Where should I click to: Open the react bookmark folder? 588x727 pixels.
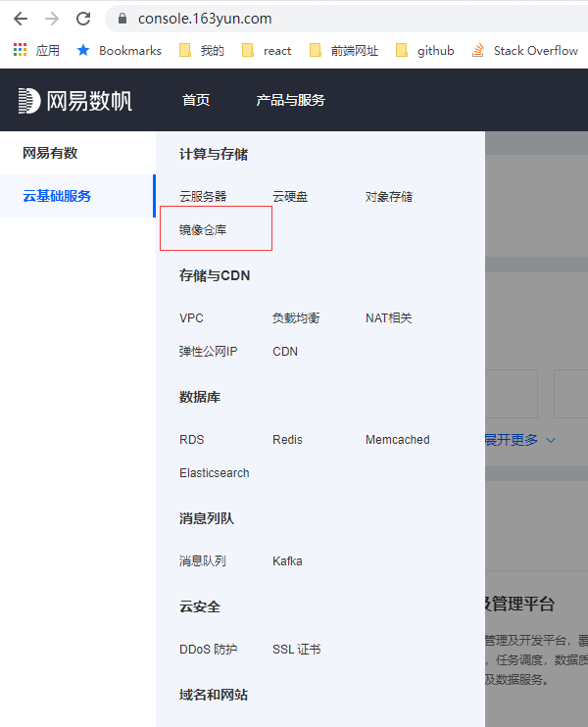click(267, 51)
